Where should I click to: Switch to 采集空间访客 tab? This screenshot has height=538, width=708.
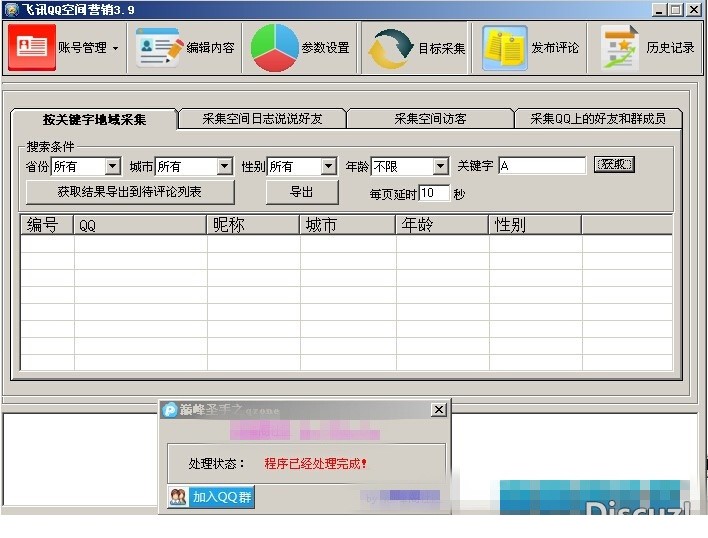pyautogui.click(x=430, y=118)
